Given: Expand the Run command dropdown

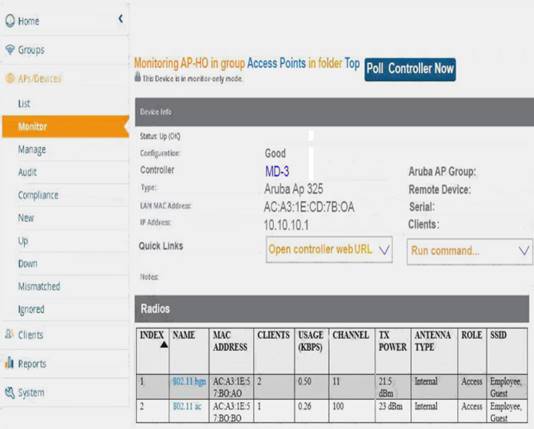Looking at the screenshot, I should [470, 251].
